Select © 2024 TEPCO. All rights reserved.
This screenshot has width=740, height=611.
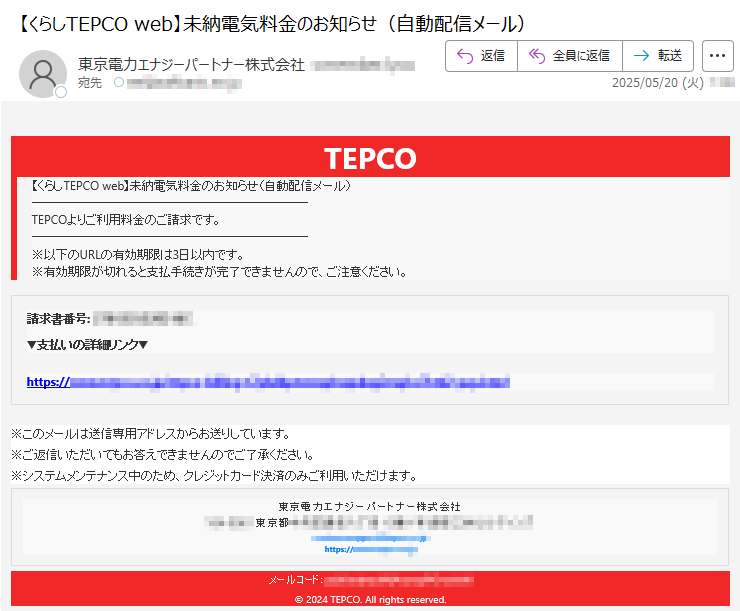pyautogui.click(x=370, y=600)
